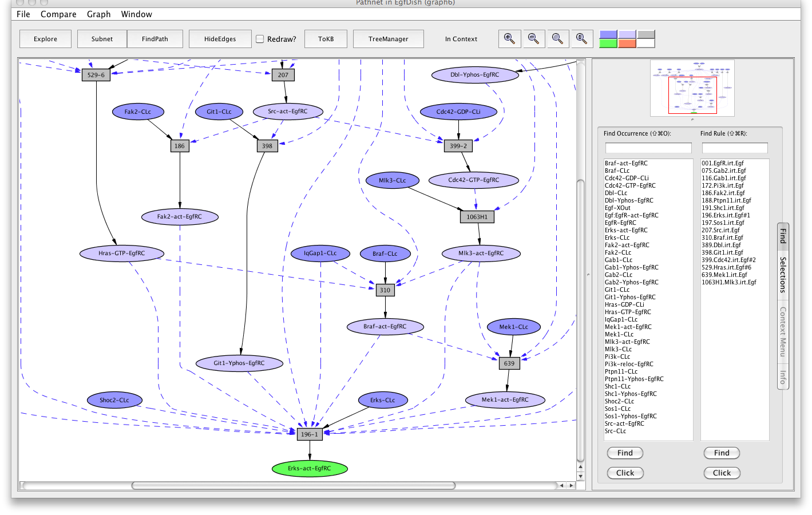812x515 pixels.
Task: Select 196.Erks.irt.Egf#1 in Find Rule list
Action: [x=726, y=215]
